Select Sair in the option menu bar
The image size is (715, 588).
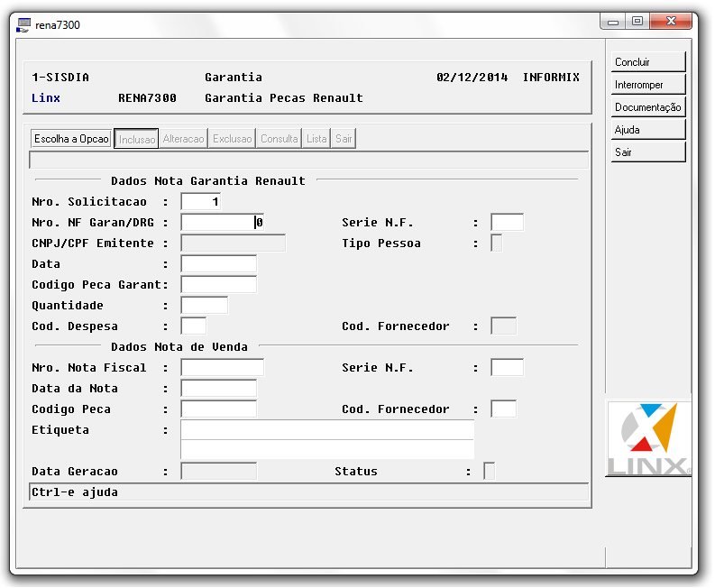tap(344, 139)
